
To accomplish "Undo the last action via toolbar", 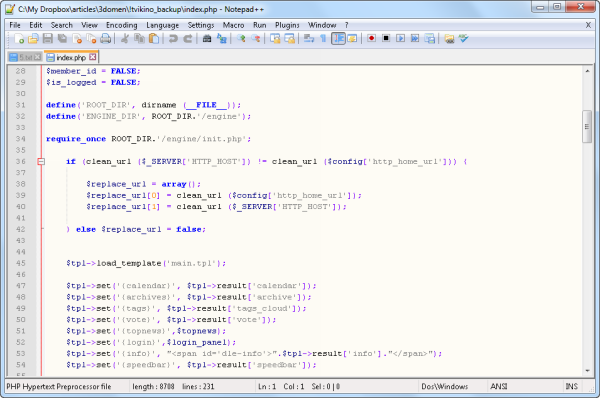I will click(x=173, y=38).
